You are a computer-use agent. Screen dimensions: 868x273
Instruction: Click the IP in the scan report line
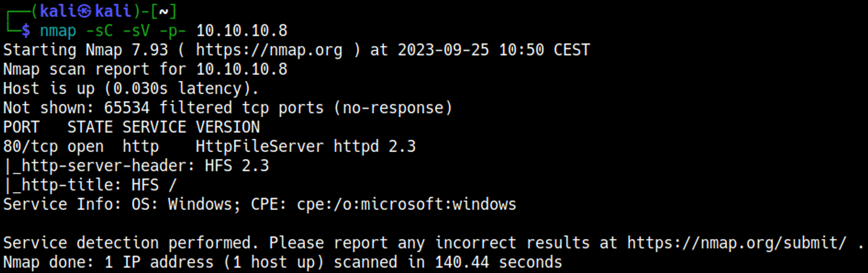click(x=241, y=69)
